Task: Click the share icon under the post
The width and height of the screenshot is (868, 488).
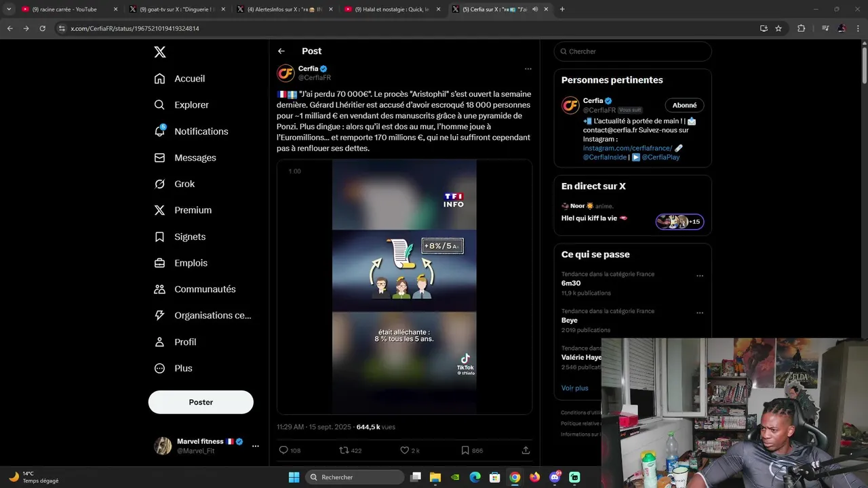Action: (x=526, y=450)
